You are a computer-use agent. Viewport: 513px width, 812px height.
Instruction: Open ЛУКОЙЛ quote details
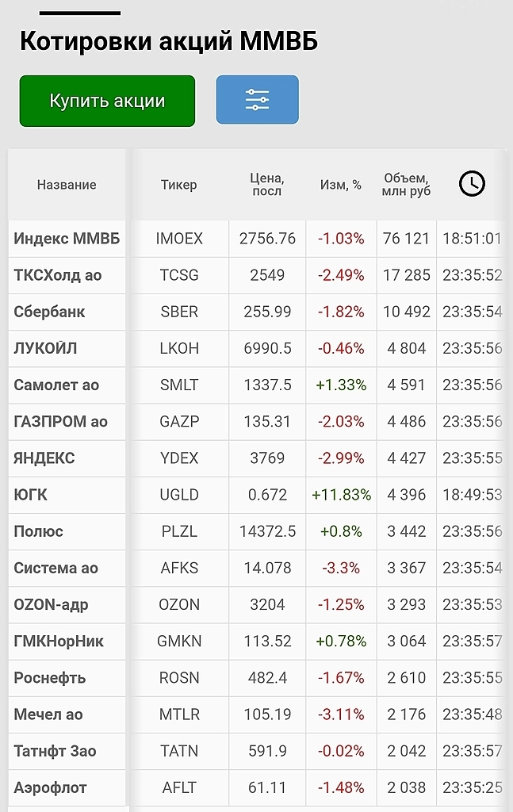[45, 348]
